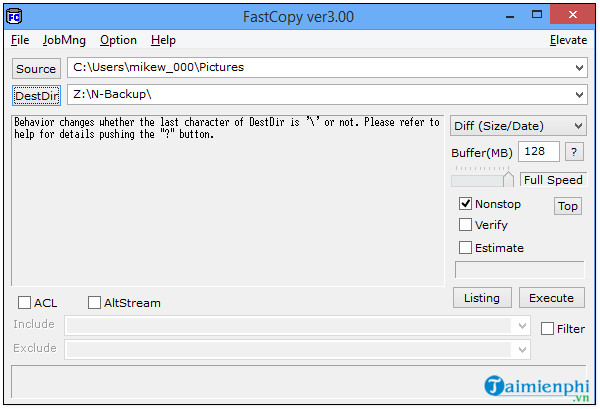Minimize the FastCopy window
This screenshot has width=600, height=409.
(x=510, y=16)
